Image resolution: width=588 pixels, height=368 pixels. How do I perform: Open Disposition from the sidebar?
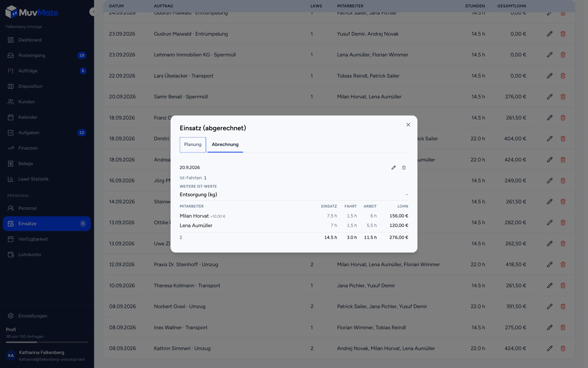coord(47,86)
